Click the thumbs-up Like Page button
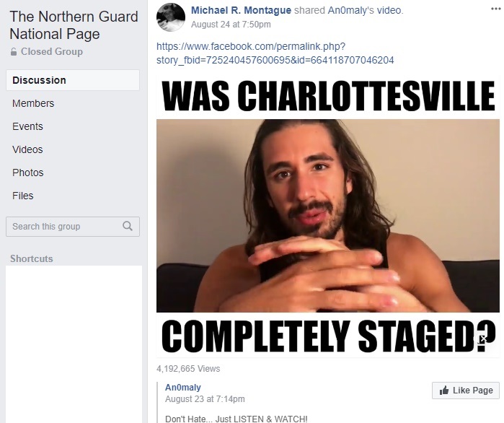This screenshot has height=423, width=504. (x=466, y=391)
